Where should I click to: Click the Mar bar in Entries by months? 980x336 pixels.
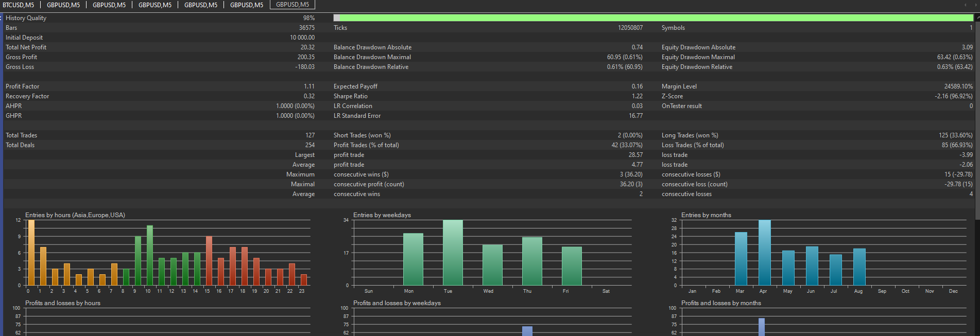(x=741, y=259)
